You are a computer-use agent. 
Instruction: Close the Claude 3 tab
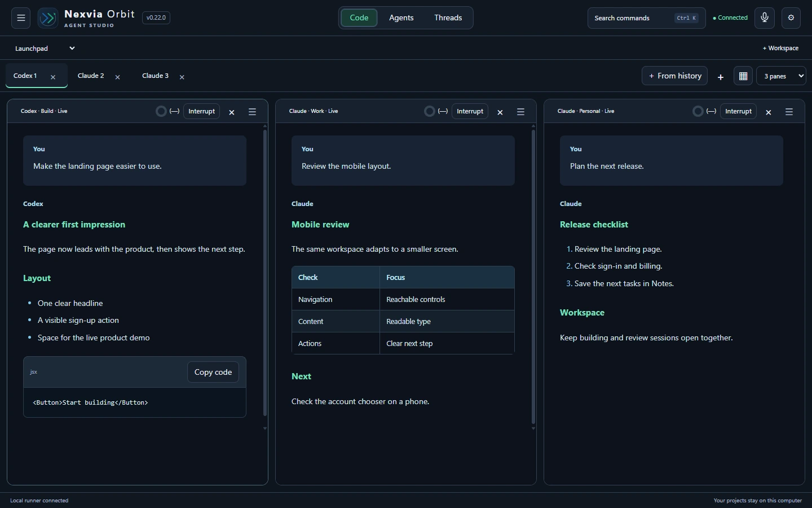point(182,77)
